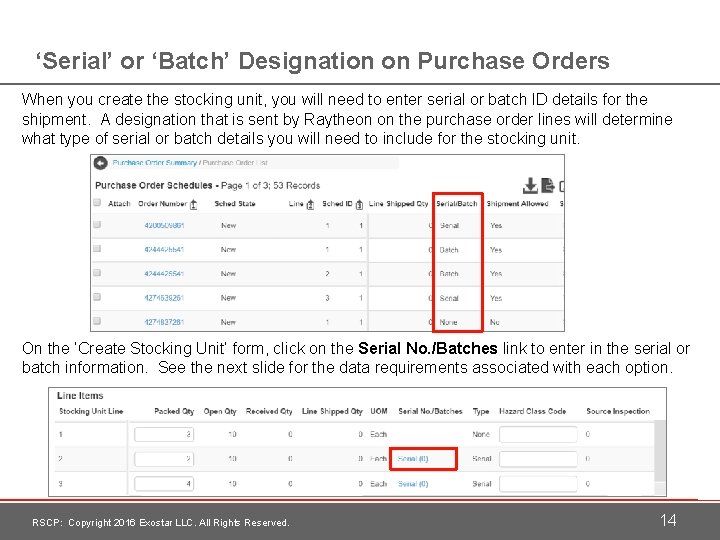Click Hazard Class Code field for line 2

click(538, 459)
